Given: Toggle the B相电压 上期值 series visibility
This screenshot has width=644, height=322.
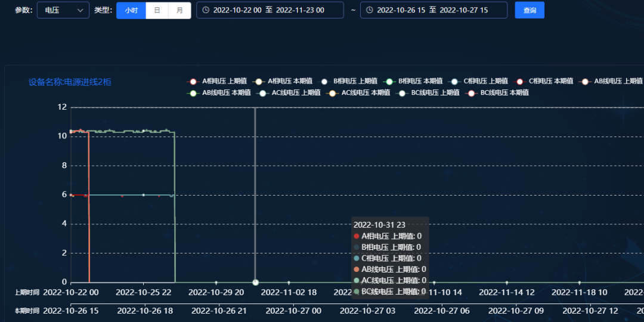Looking at the screenshot, I should tap(349, 81).
